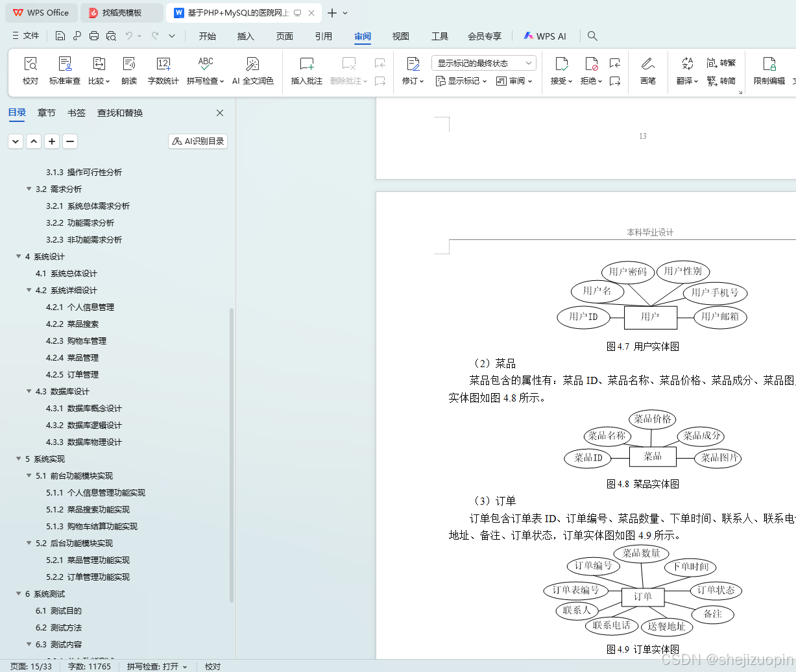Close the navigation pane with X
The height and width of the screenshot is (672, 796).
pos(220,113)
